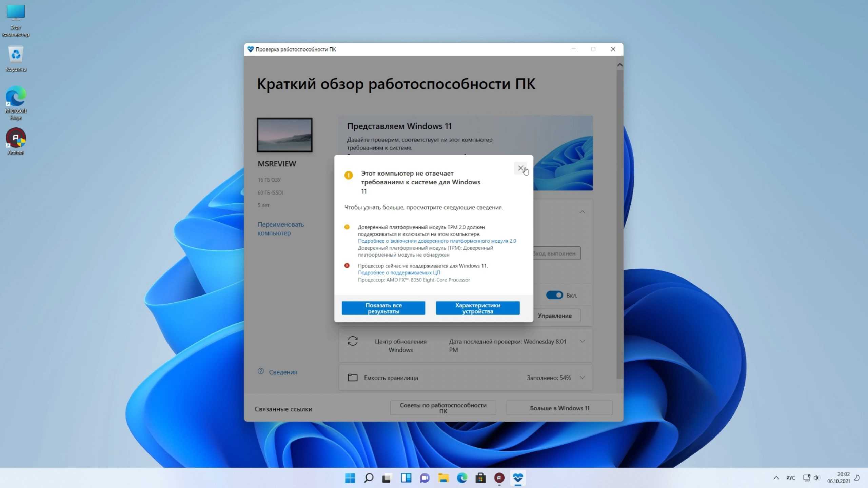Open File Explorer from taskbar
The width and height of the screenshot is (868, 488).
(443, 478)
